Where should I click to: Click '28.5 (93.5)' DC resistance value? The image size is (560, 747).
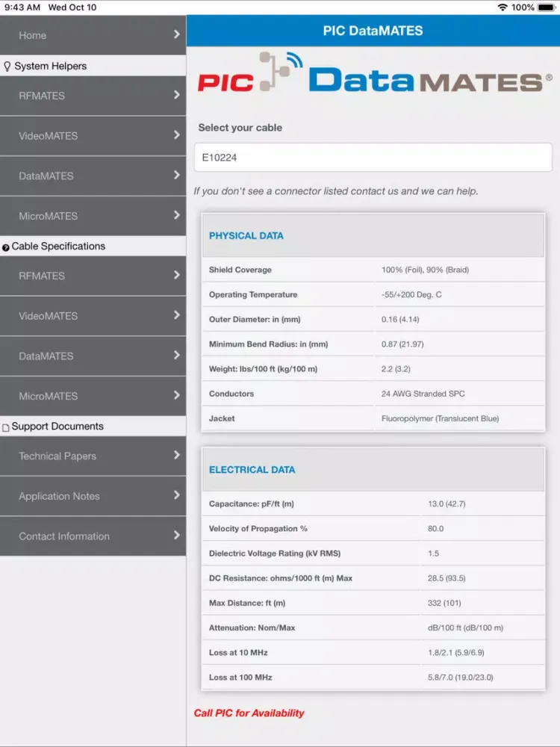447,578
